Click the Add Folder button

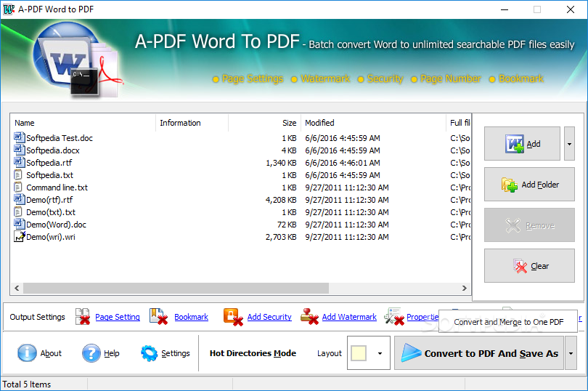[x=529, y=185]
